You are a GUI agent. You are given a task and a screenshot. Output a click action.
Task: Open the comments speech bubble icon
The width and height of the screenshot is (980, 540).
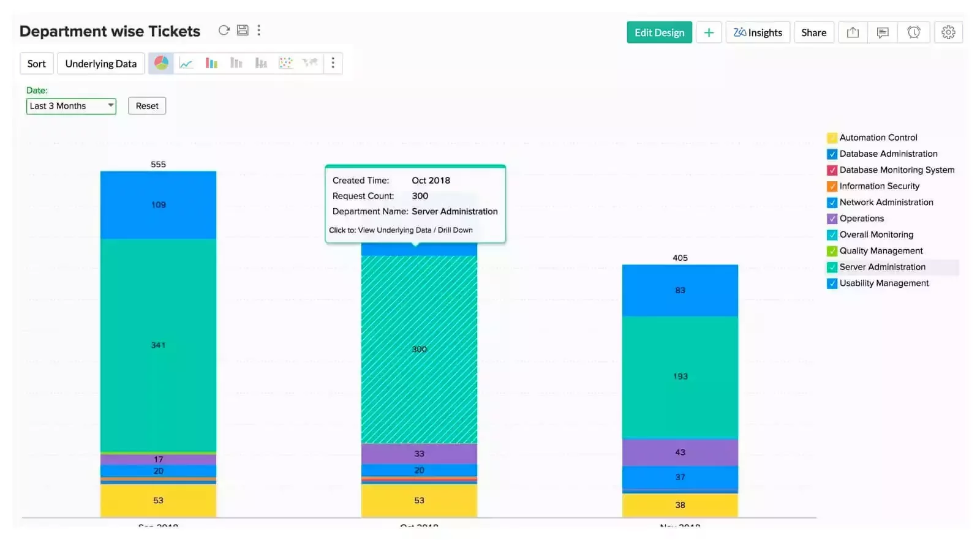click(883, 32)
